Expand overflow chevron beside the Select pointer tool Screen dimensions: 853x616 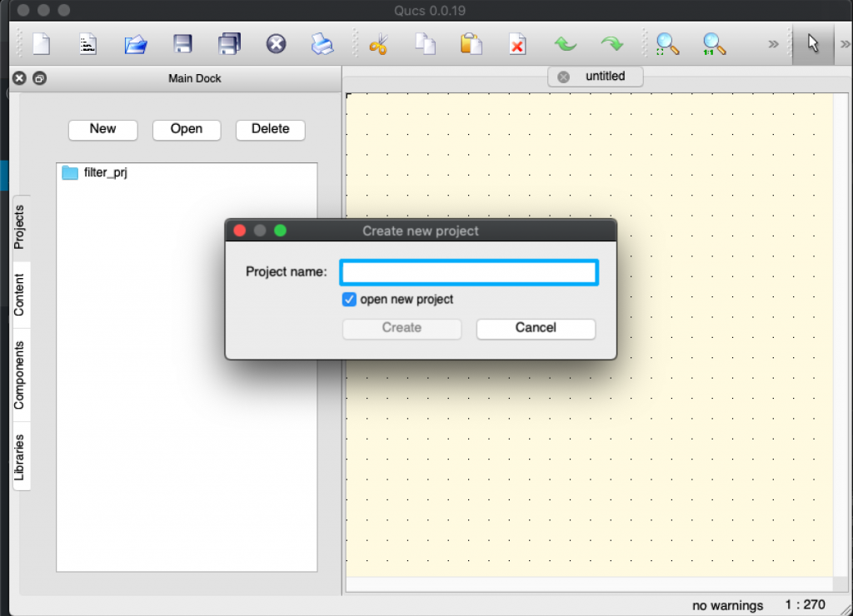tap(846, 44)
